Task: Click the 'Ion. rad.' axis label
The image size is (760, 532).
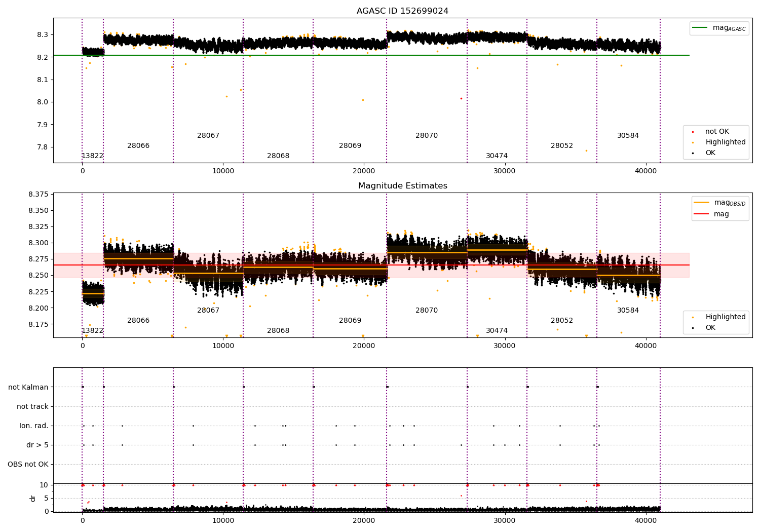Action: (34, 426)
